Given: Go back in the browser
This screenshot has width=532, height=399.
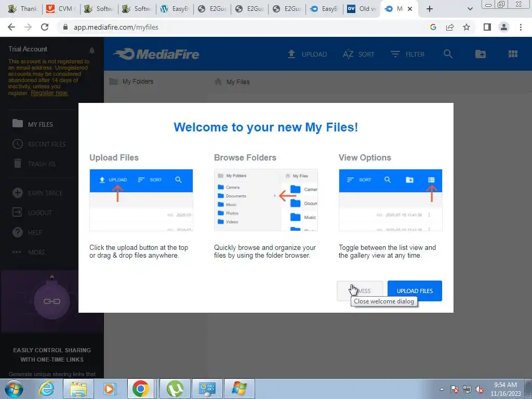Looking at the screenshot, I should coord(11,27).
